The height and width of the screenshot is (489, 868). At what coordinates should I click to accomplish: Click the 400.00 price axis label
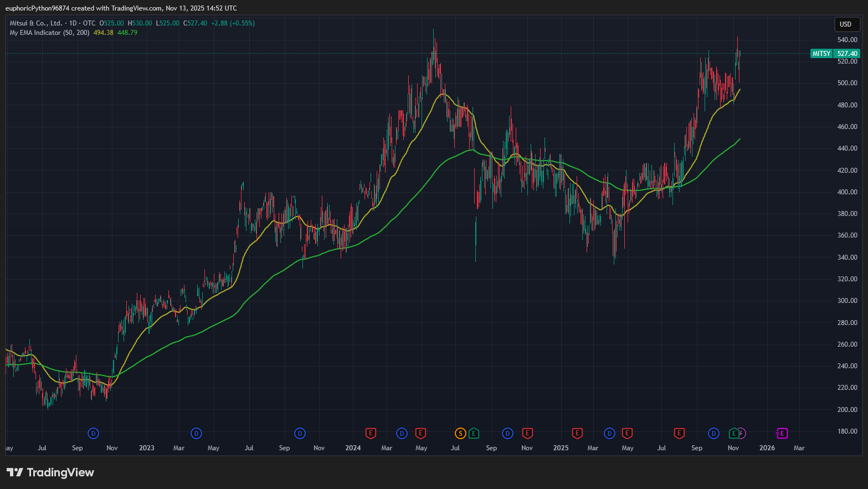(x=847, y=192)
